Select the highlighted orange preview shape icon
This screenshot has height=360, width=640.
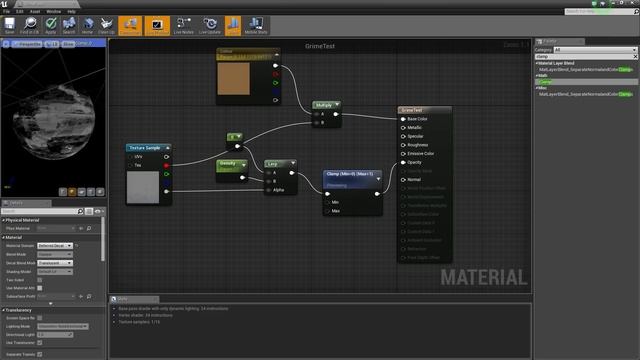72,192
